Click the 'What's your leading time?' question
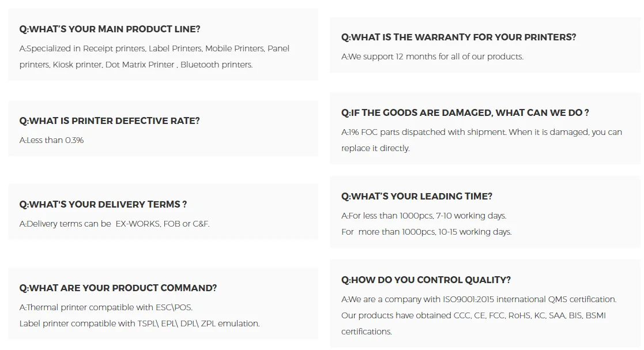The width and height of the screenshot is (644, 350). click(416, 197)
